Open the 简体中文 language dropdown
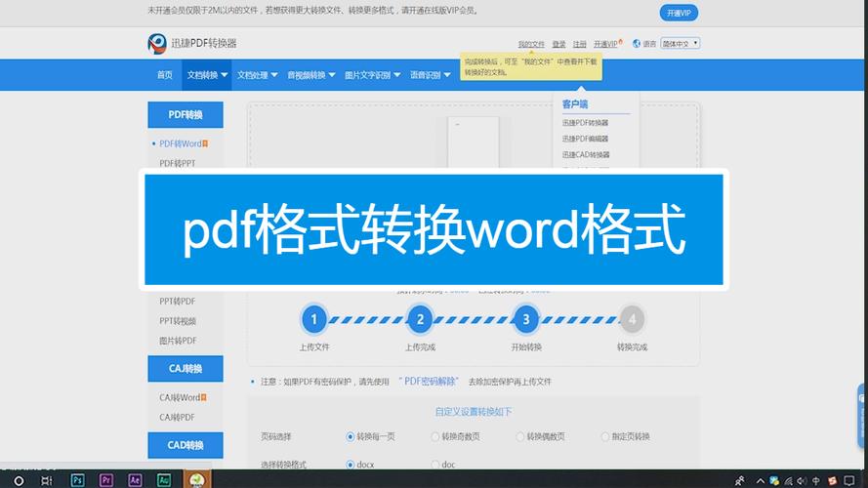Viewport: 868px width, 488px height. [x=681, y=43]
